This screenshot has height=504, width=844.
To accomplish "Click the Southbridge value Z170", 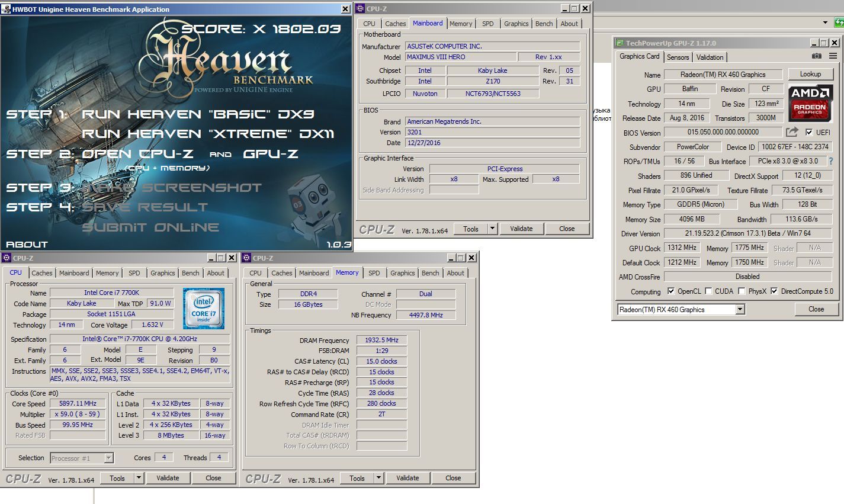I will click(x=493, y=81).
